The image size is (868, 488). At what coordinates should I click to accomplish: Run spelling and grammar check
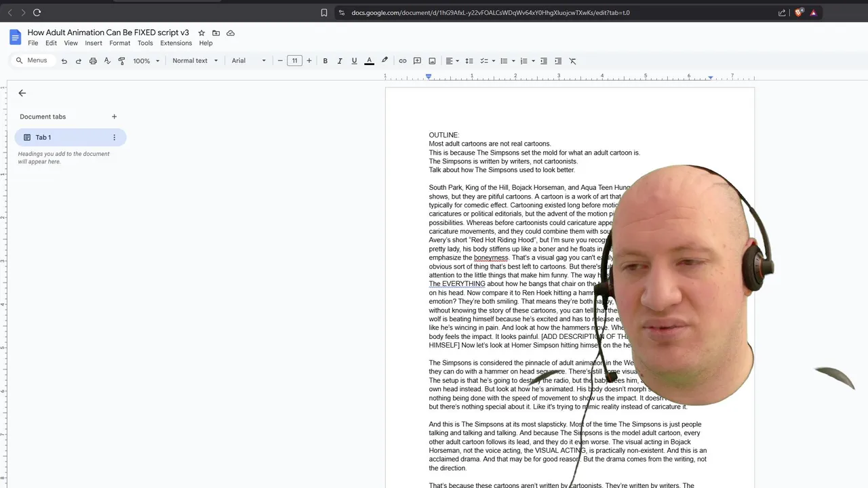pos(107,61)
